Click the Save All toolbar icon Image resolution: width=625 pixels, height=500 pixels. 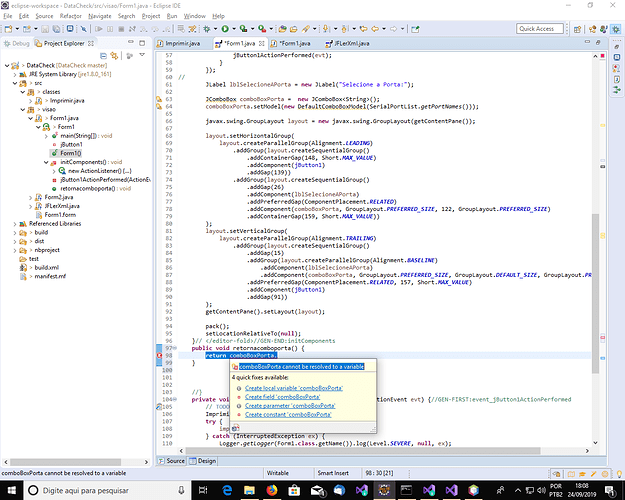coord(57,29)
